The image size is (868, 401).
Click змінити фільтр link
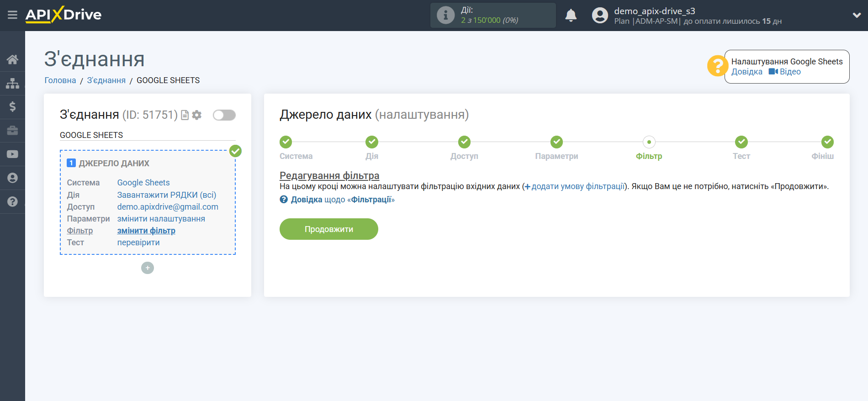146,231
